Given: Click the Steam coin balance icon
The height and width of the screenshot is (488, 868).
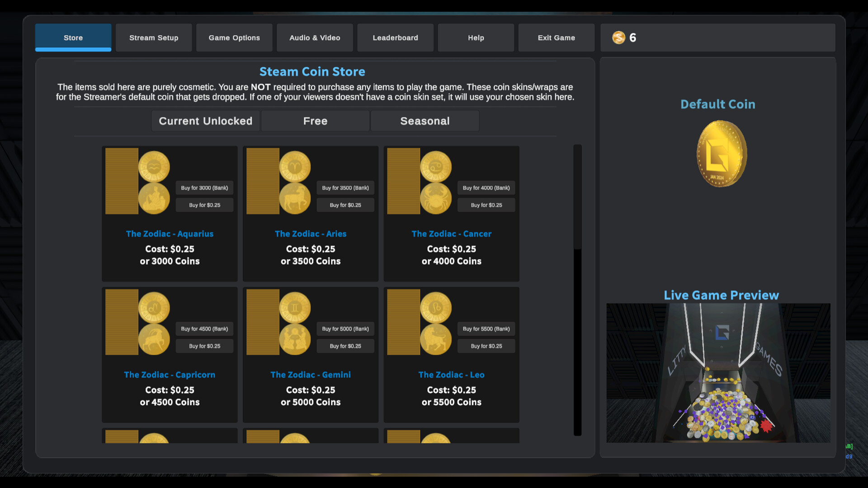Looking at the screenshot, I should pyautogui.click(x=617, y=38).
